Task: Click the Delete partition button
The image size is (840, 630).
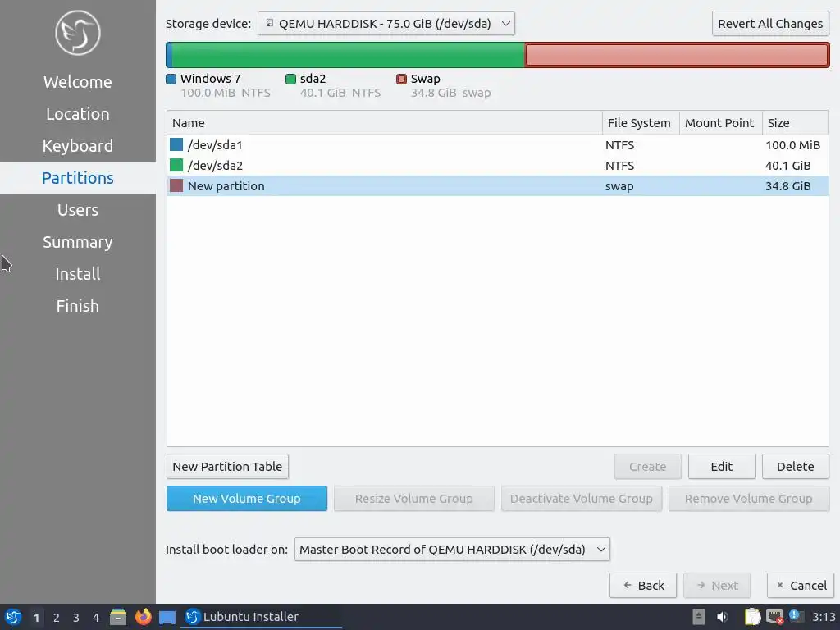Action: [x=796, y=467]
